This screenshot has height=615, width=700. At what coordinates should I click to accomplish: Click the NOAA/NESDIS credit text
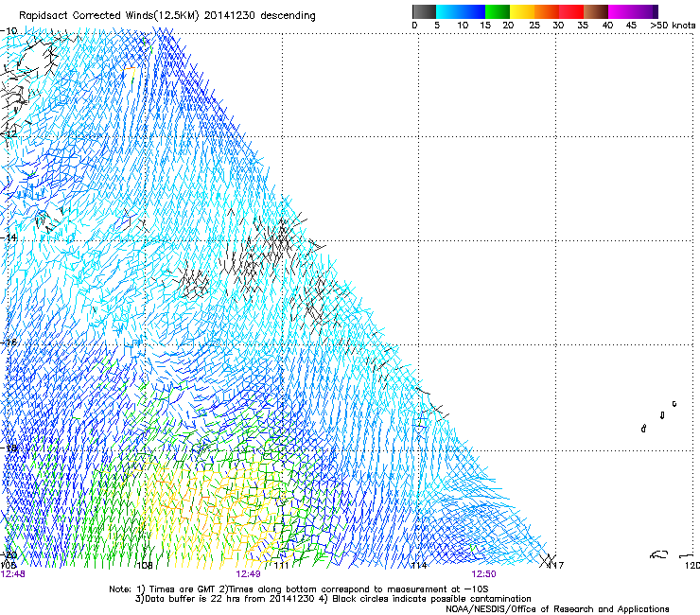557,609
